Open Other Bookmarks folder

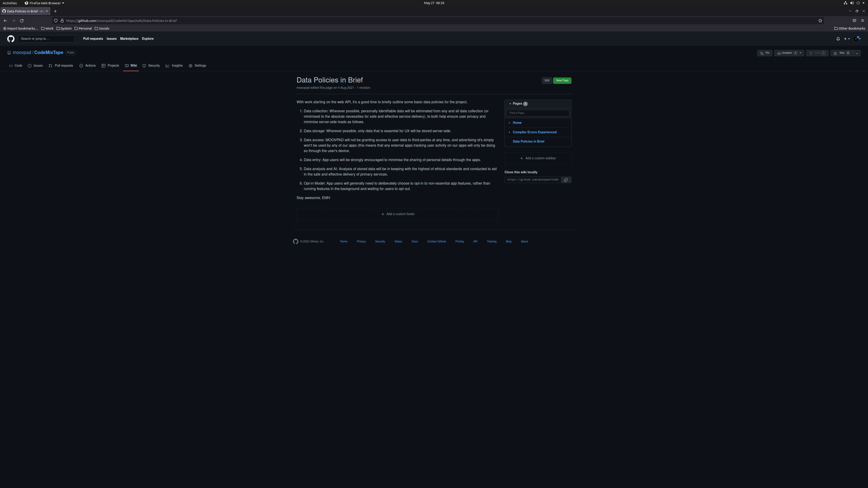tap(849, 28)
